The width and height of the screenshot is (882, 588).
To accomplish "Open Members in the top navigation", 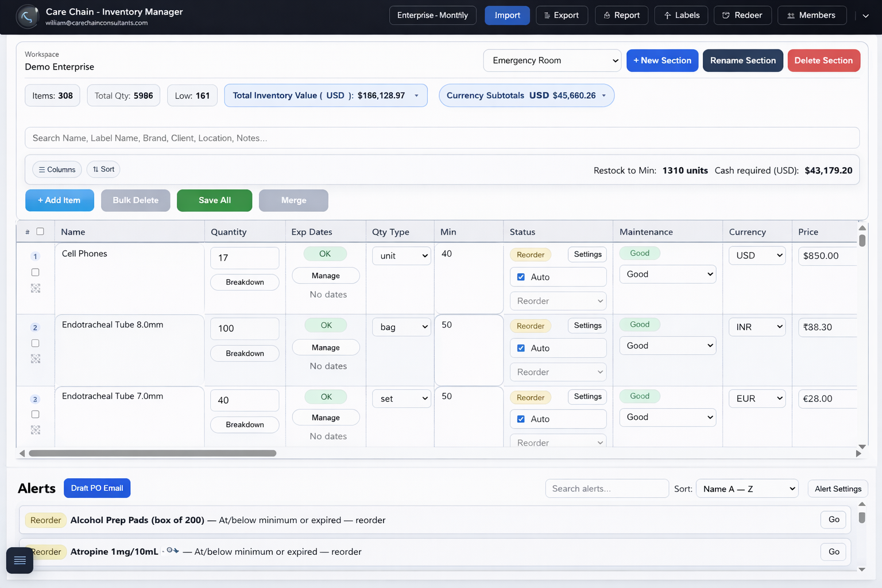I will (x=812, y=15).
